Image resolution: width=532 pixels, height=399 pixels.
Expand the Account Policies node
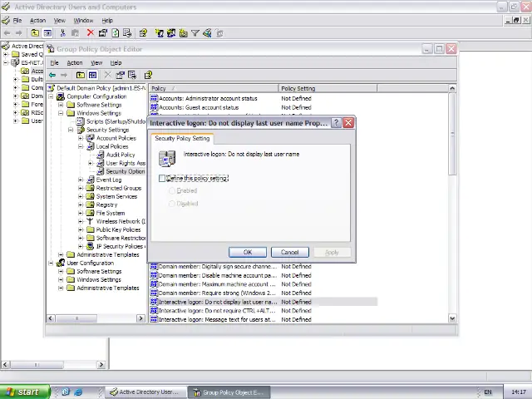81,138
